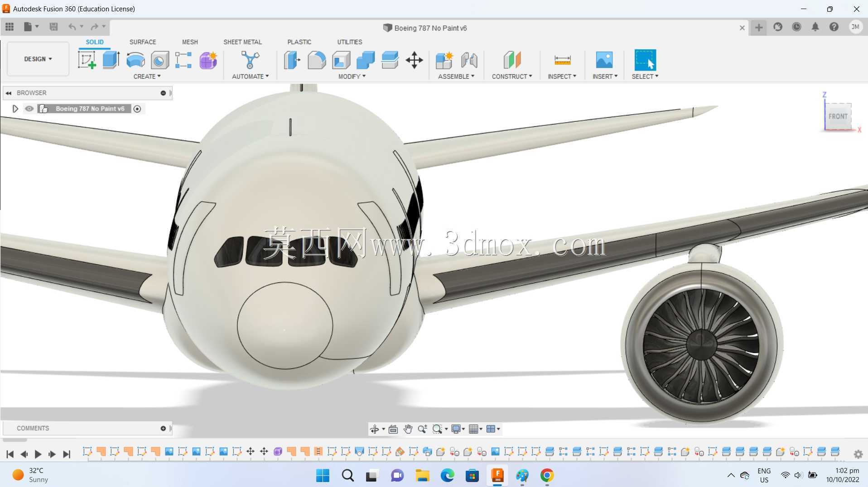This screenshot has width=868, height=487.
Task: Open the File menu dropdown
Action: 31,27
